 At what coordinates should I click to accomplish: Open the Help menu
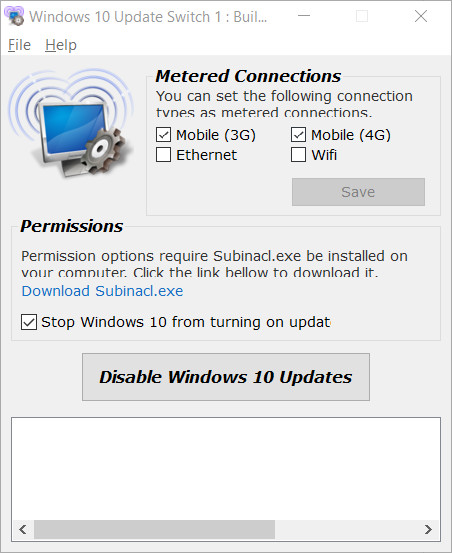61,45
